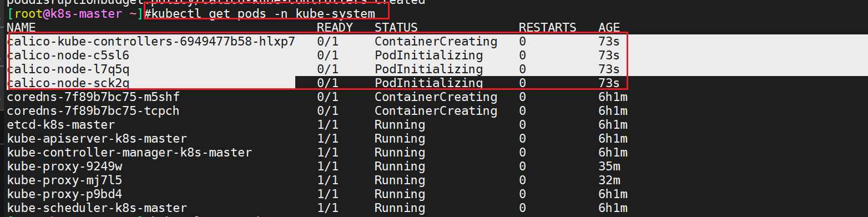Click the kube-proxy-p9bd4 pod name
868x217 pixels.
[64, 194]
